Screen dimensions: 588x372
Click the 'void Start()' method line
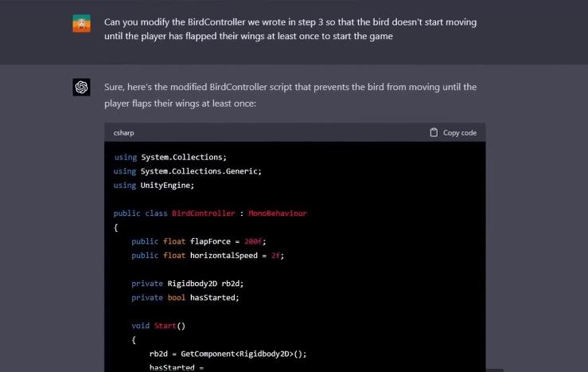(158, 326)
